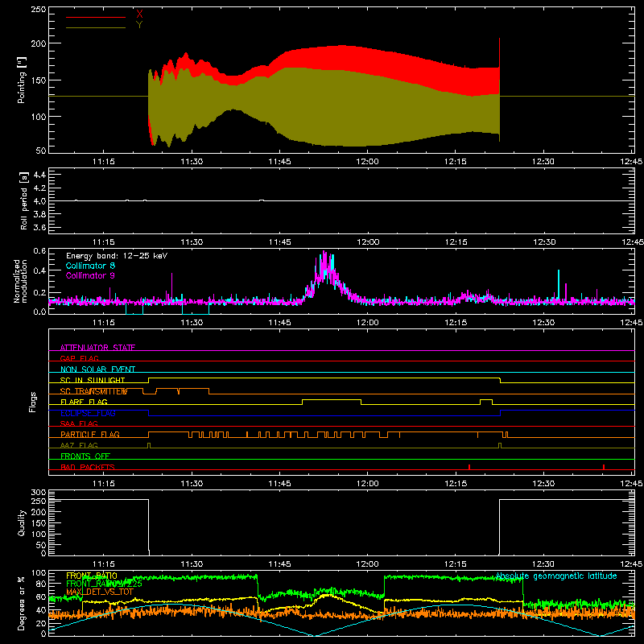Select the orange MAX_DET_VS_TOT legend label
The width and height of the screenshot is (644, 644).
[x=100, y=592]
